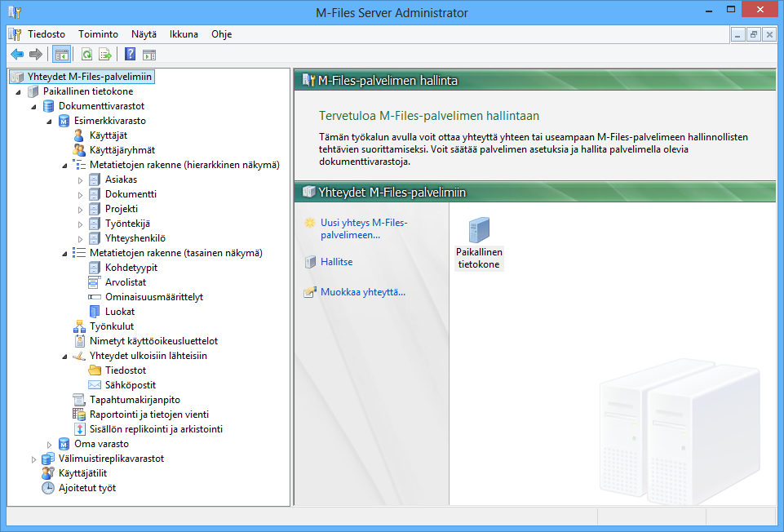Click the Nimetyt käyttöoikeusluettelot icon
This screenshot has width=784, height=532.
[79, 341]
